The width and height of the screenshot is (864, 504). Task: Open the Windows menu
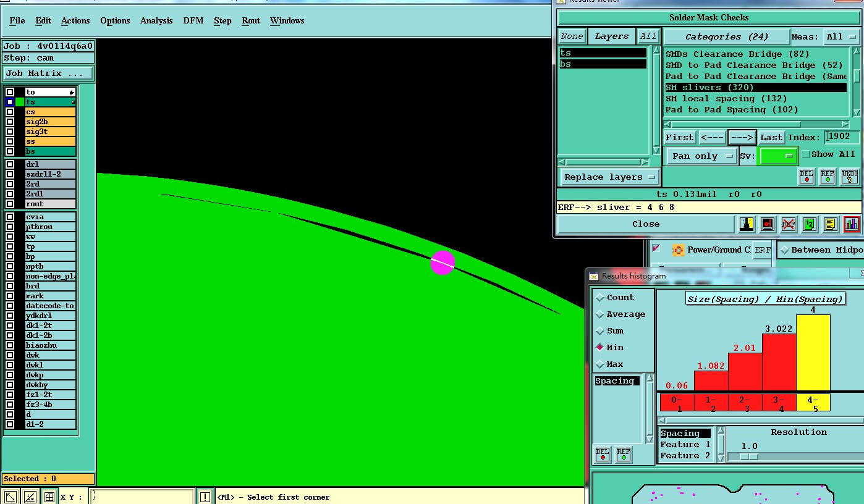[x=287, y=21]
